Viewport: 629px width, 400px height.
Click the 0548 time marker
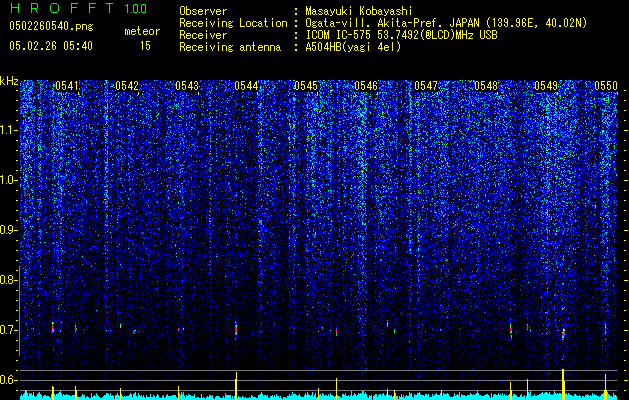pyautogui.click(x=486, y=86)
